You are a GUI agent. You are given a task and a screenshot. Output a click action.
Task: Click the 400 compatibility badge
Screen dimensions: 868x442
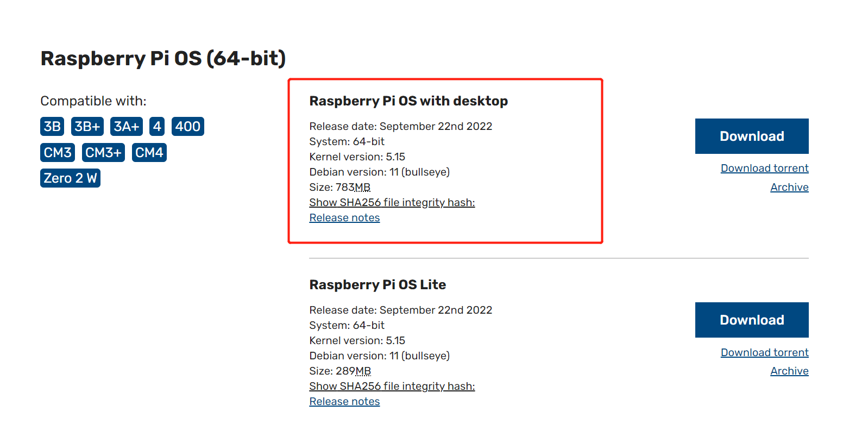click(187, 126)
